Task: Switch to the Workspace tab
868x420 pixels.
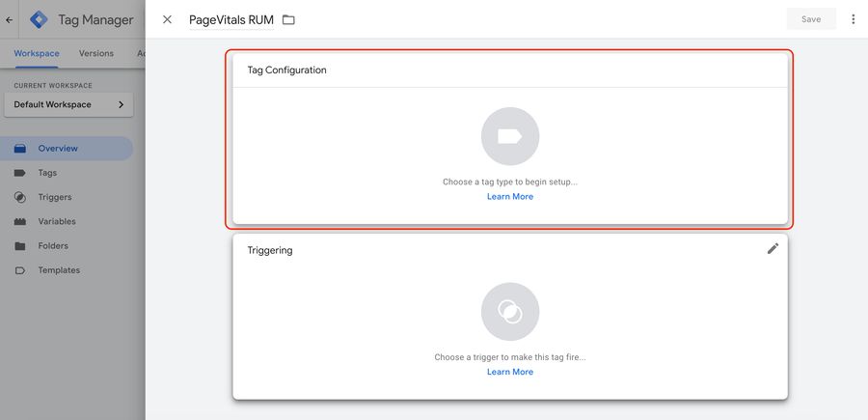Action: pos(37,54)
